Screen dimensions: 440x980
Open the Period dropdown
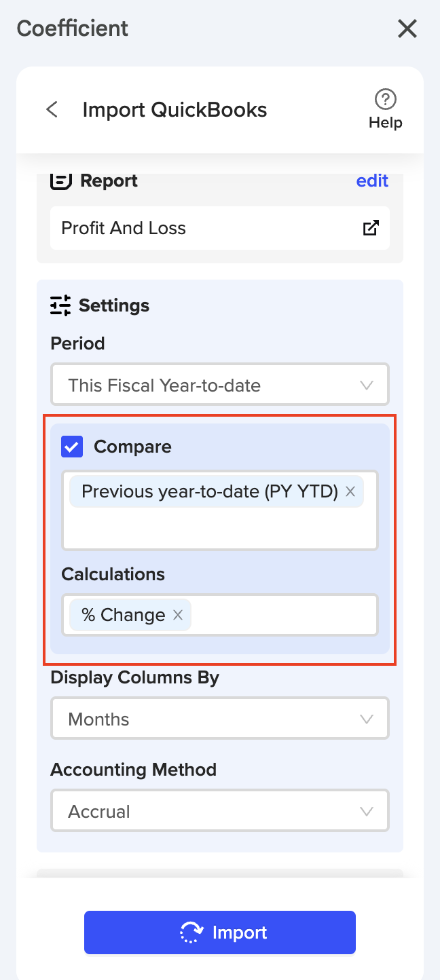point(219,385)
